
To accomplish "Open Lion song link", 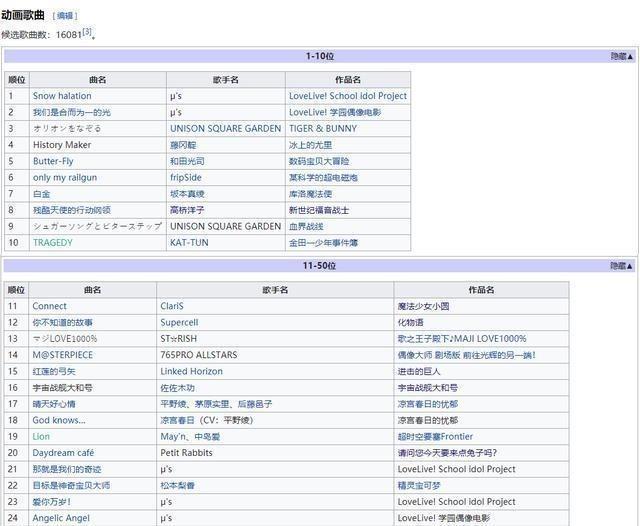I will [x=41, y=437].
